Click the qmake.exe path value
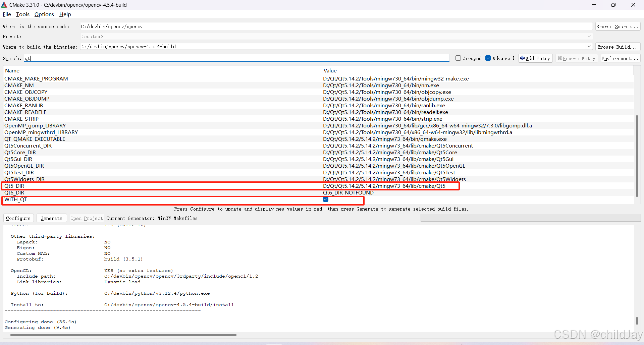The height and width of the screenshot is (345, 644). (385, 139)
